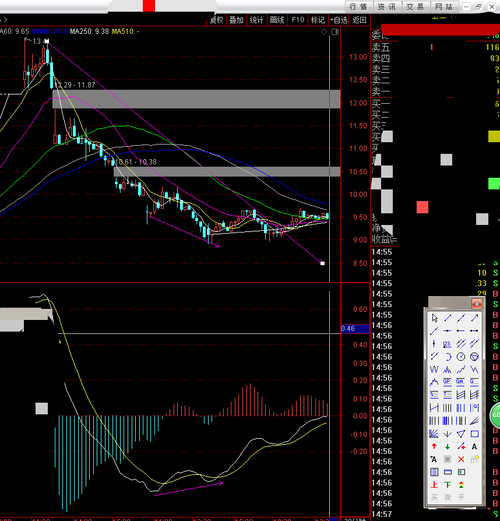Click the 画线 draw line button

pyautogui.click(x=277, y=20)
